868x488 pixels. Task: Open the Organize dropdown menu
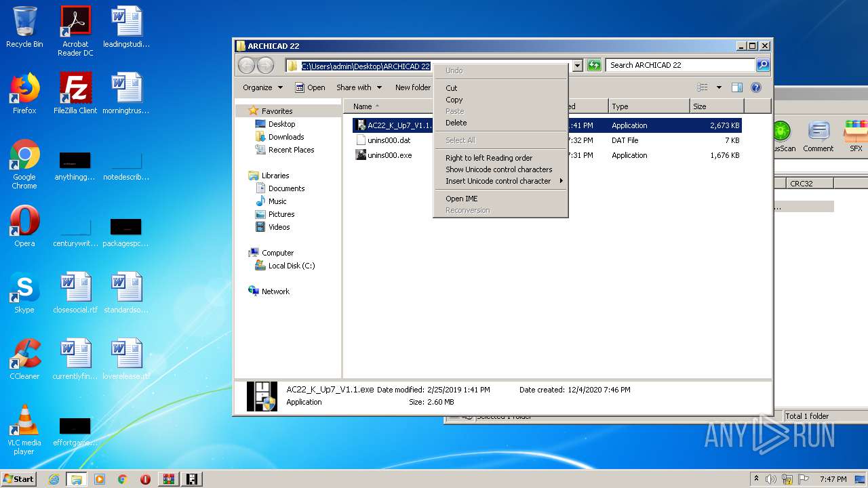(262, 87)
